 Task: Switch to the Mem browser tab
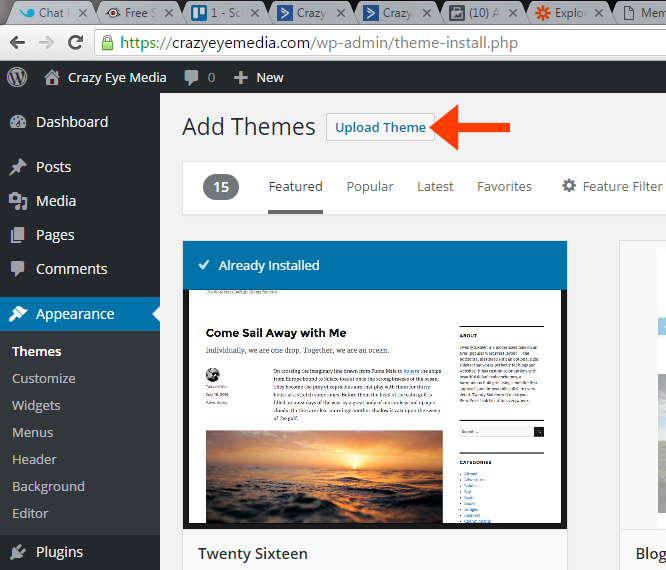643,13
